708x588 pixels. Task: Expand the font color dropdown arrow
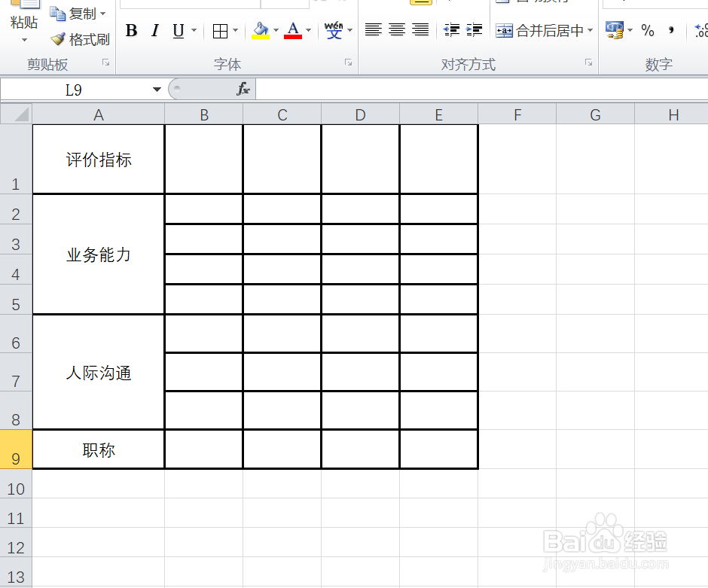coord(308,31)
